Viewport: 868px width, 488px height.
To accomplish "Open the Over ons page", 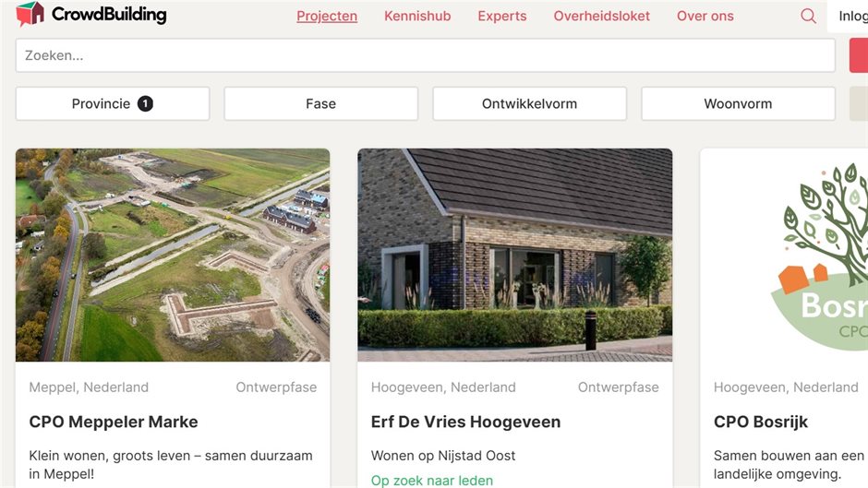I will tap(705, 16).
